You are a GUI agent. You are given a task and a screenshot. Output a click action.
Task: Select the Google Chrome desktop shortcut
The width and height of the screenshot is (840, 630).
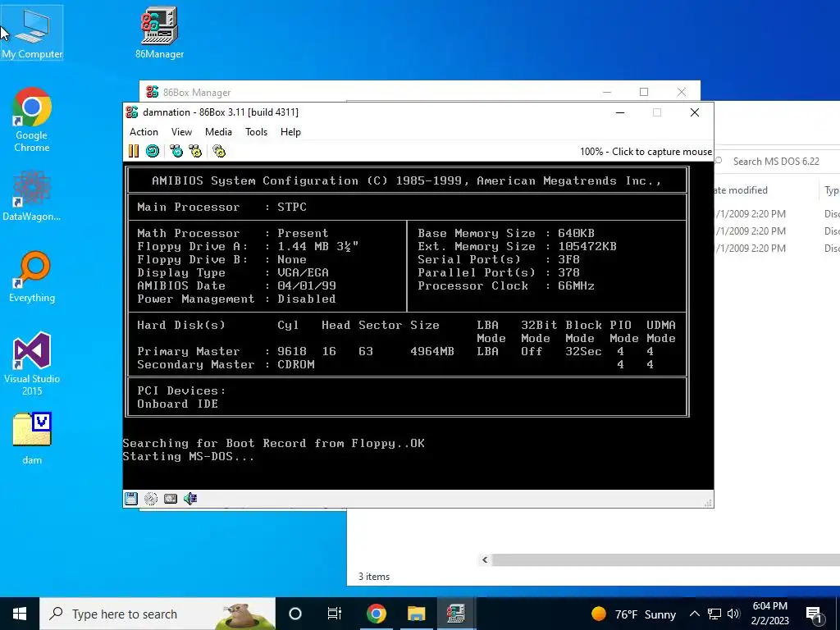click(x=32, y=120)
